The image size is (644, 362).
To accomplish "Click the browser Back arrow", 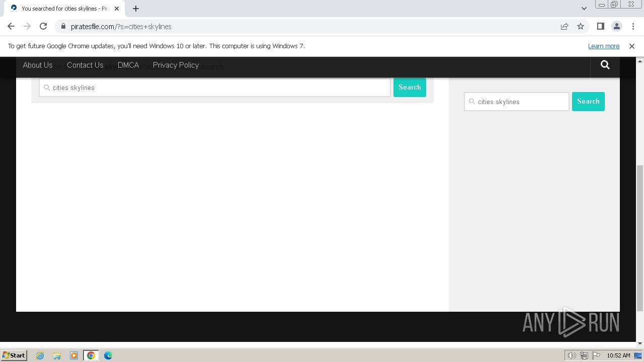I will tap(11, 27).
